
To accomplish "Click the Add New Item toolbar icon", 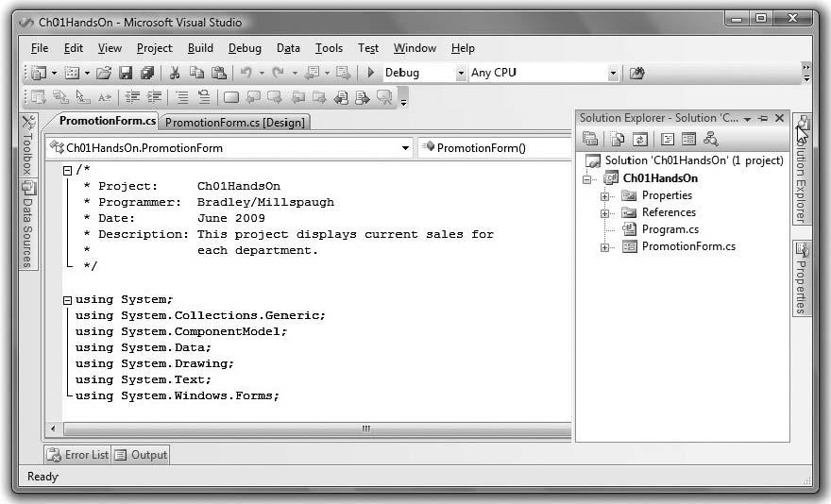I will tap(72, 73).
